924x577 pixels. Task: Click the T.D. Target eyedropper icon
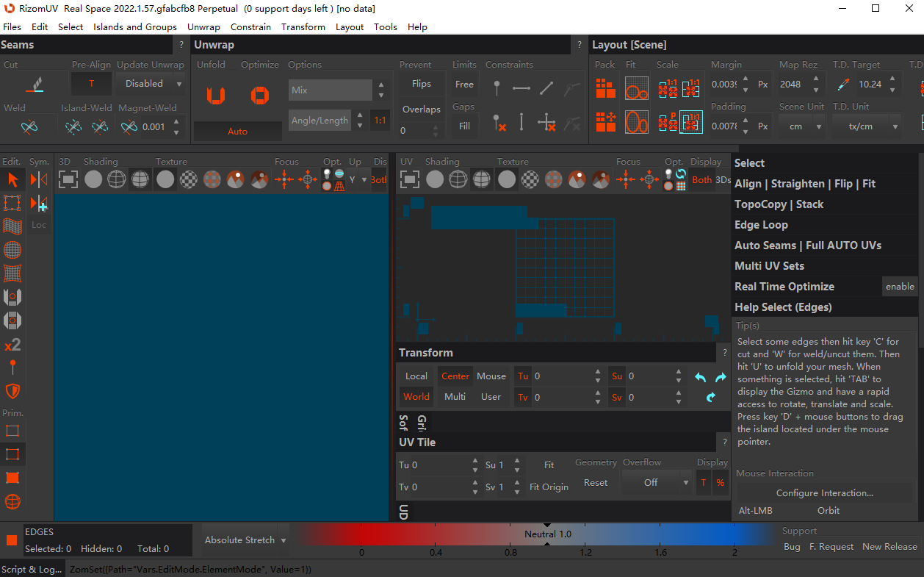[843, 85]
